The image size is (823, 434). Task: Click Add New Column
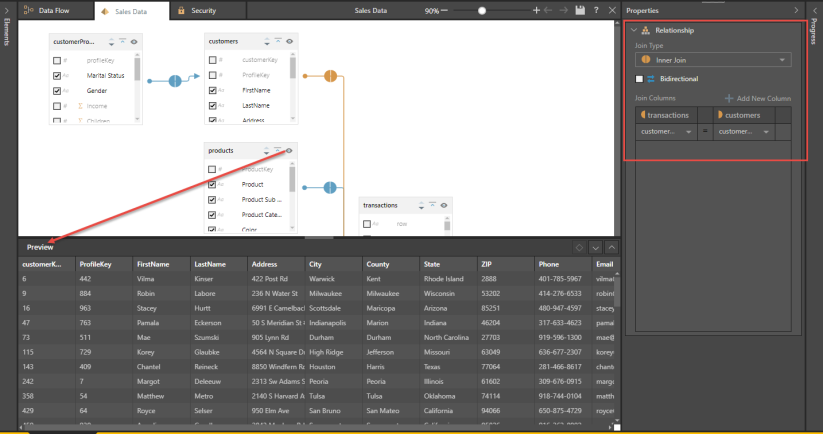[x=757, y=99]
